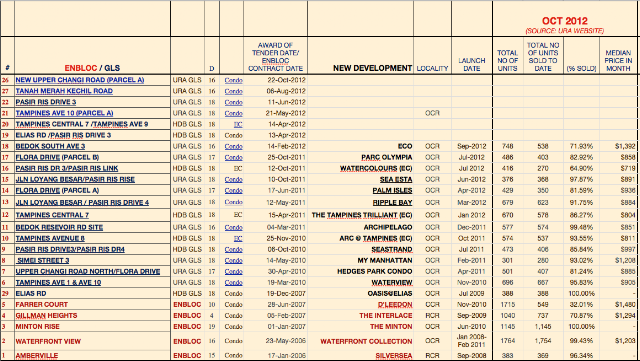This screenshot has height=361, width=640.
Task: Open the D'LEEDON development link
Action: pos(395,305)
